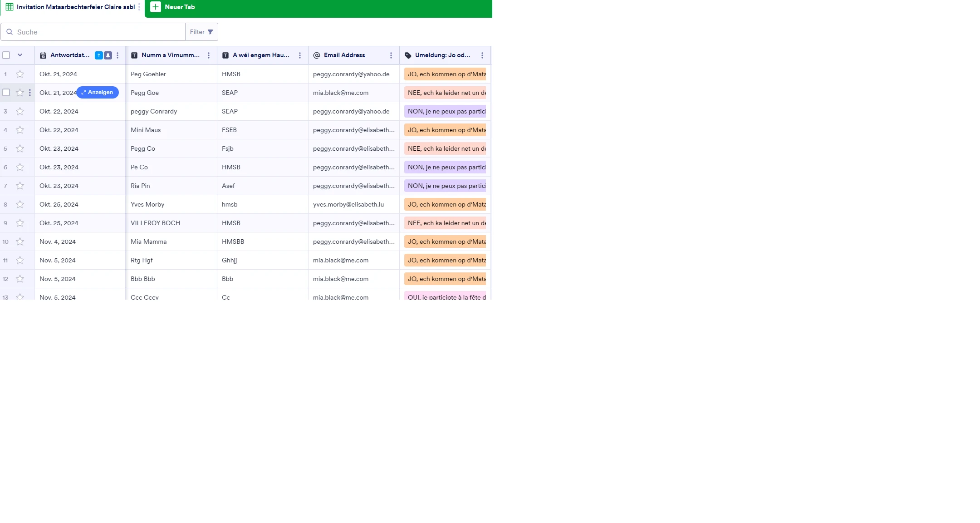Create a new tab via Neuer Tab

pos(172,7)
